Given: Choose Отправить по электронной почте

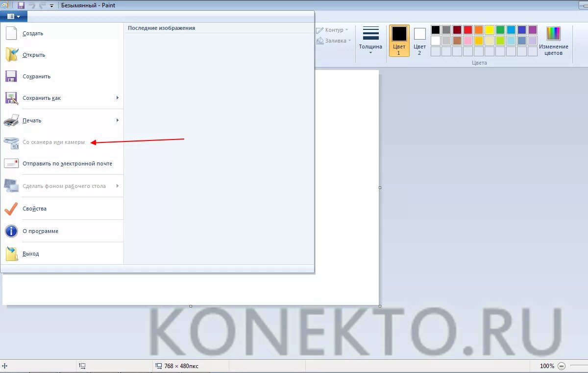Looking at the screenshot, I should pos(62,163).
